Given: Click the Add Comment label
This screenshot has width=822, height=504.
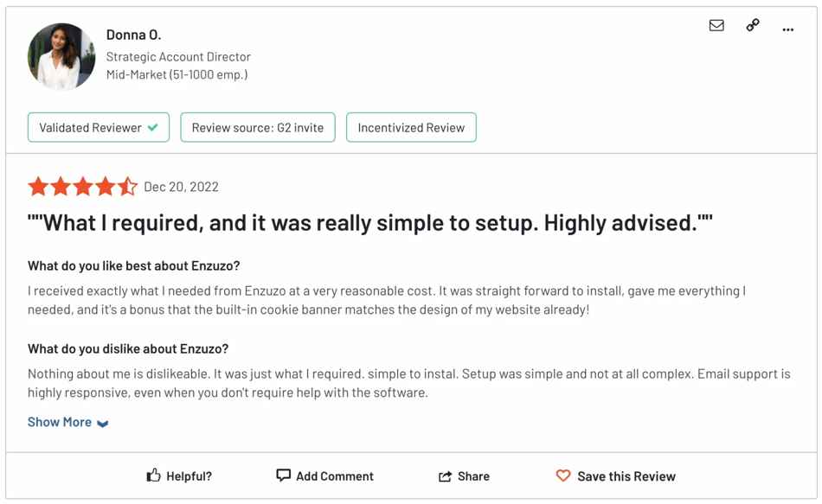Looking at the screenshot, I should [335, 476].
